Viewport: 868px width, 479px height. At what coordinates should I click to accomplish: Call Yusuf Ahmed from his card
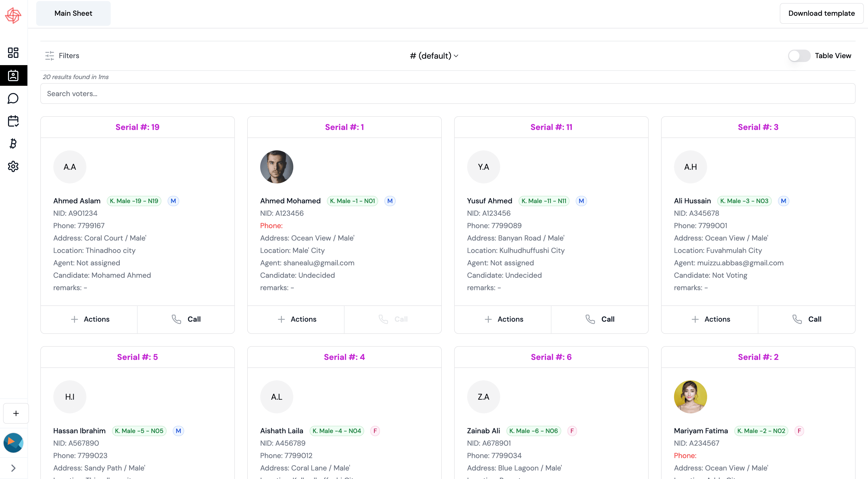(x=600, y=319)
